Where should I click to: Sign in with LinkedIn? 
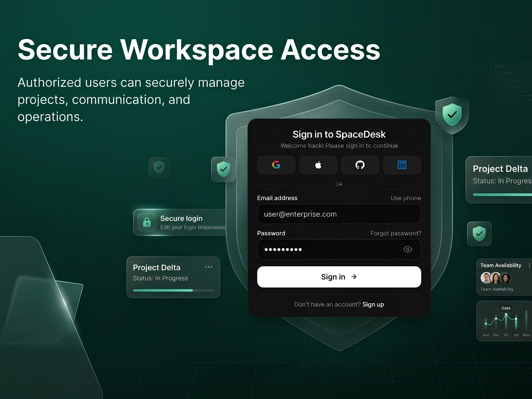402,165
